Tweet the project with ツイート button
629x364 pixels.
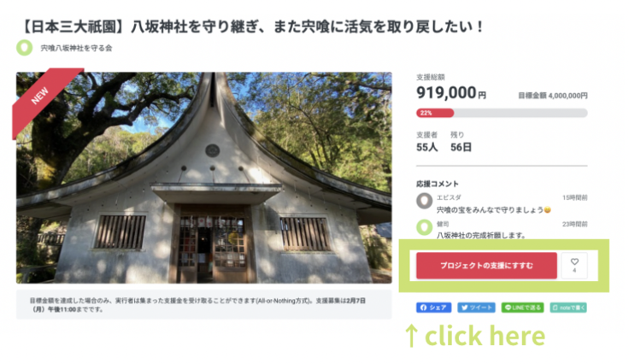476,308
